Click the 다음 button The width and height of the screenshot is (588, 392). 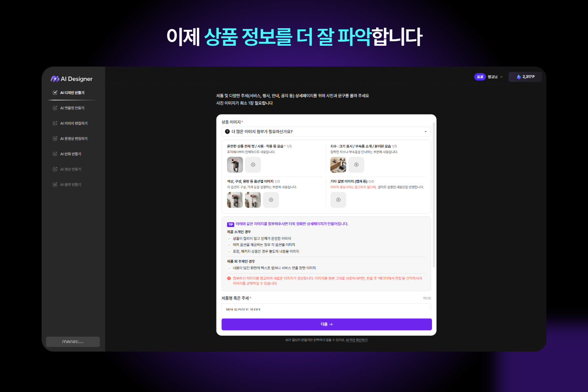[x=327, y=324]
